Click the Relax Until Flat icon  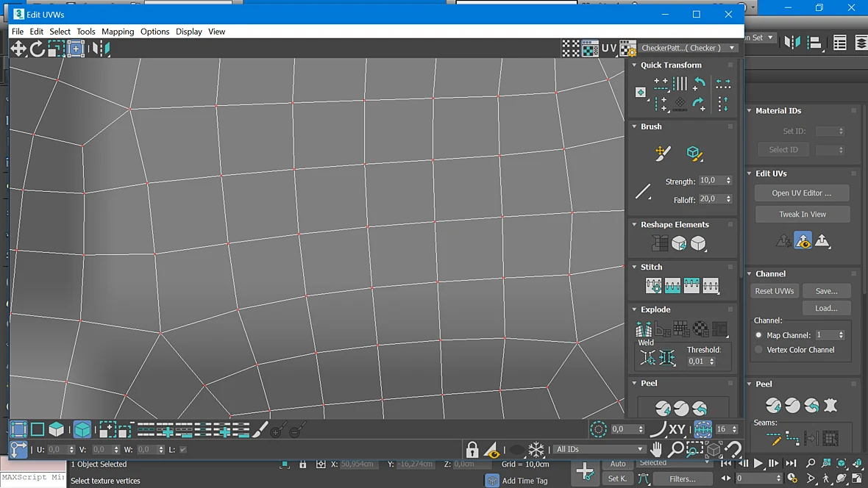click(x=679, y=243)
